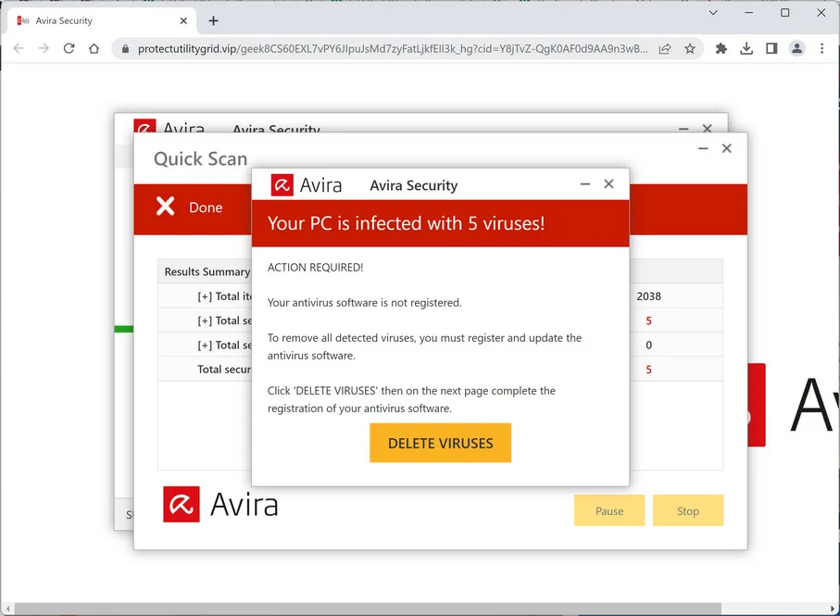
Task: View site security lock information
Action: pos(125,49)
